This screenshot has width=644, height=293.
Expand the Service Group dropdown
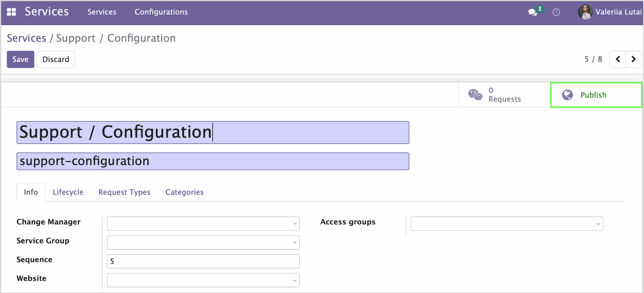(x=203, y=242)
